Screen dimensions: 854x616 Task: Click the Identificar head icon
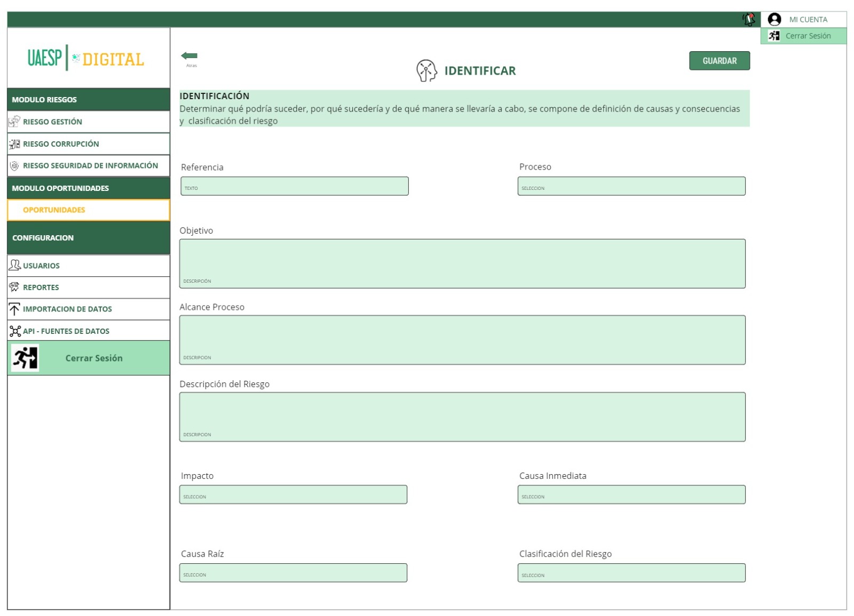click(426, 70)
